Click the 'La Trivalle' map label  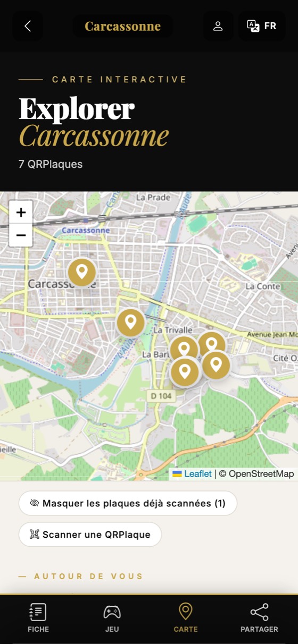pos(172,330)
